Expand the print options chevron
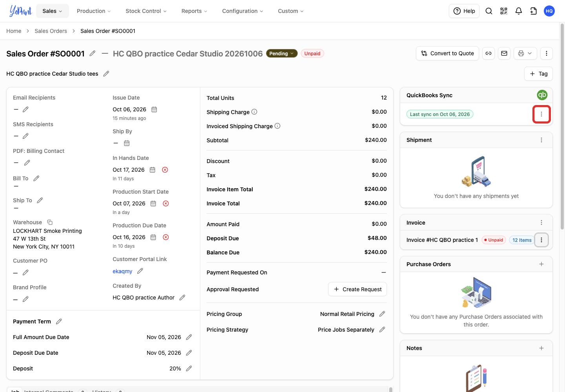This screenshot has width=565, height=392. click(x=530, y=53)
